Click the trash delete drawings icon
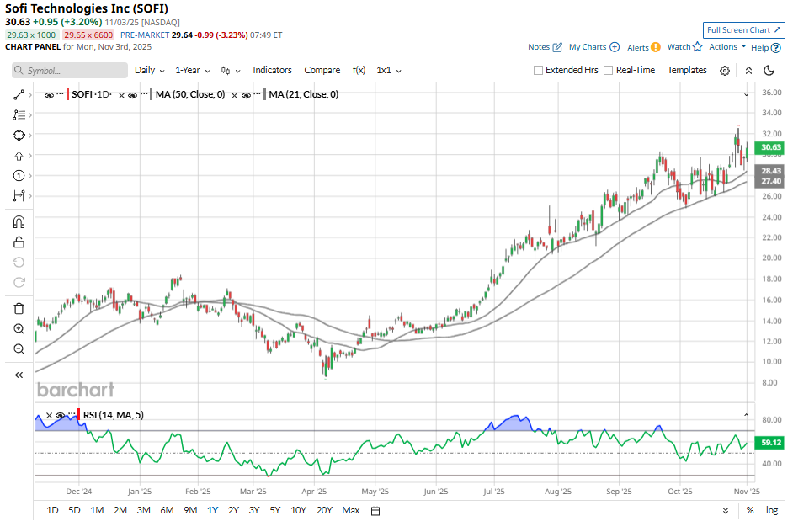The height and width of the screenshot is (532, 793). [19, 308]
